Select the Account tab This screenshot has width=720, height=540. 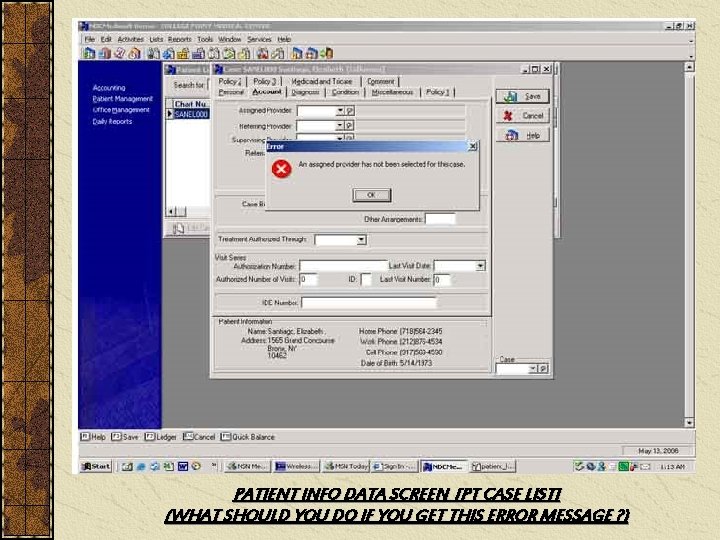coord(267,92)
